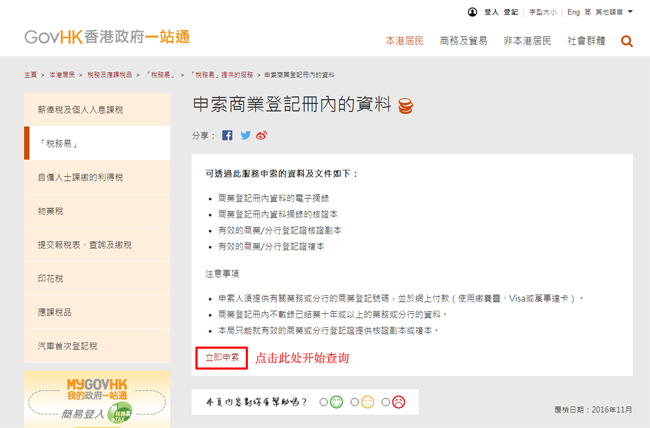Open the 字型大小 font size option
The width and height of the screenshot is (650, 428).
(x=543, y=12)
